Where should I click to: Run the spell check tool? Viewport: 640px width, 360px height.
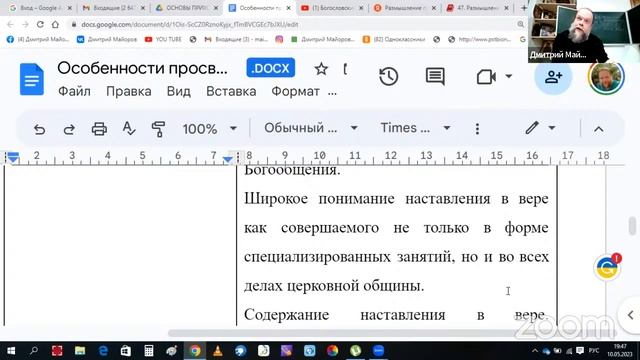click(129, 129)
